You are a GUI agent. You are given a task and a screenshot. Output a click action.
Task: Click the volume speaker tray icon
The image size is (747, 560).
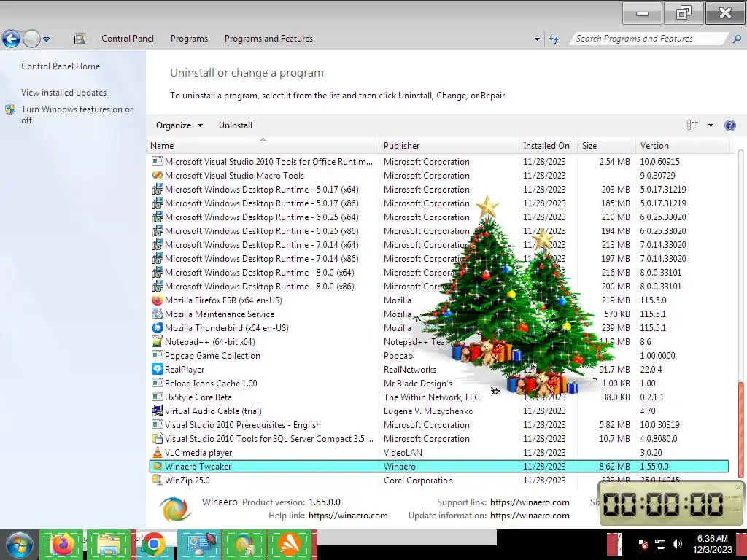click(x=677, y=543)
